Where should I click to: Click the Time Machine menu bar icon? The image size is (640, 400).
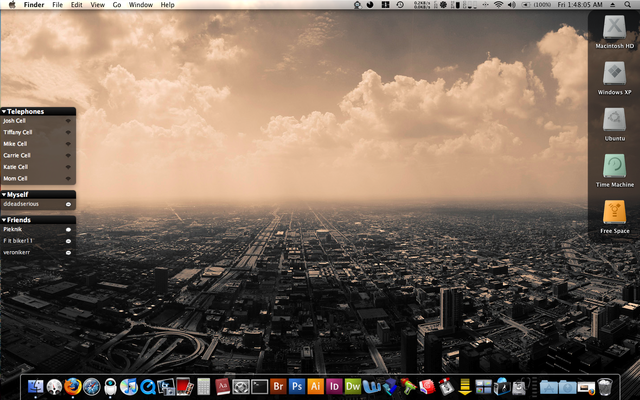pos(400,4)
